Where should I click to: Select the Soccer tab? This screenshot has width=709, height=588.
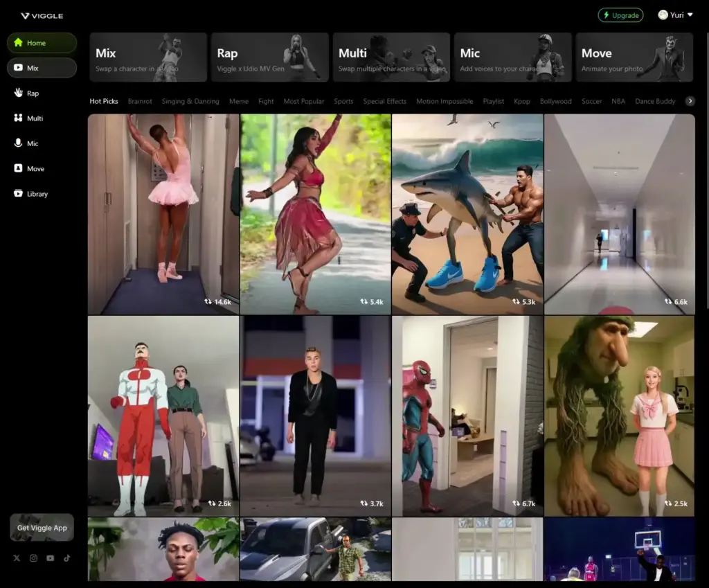(x=591, y=101)
